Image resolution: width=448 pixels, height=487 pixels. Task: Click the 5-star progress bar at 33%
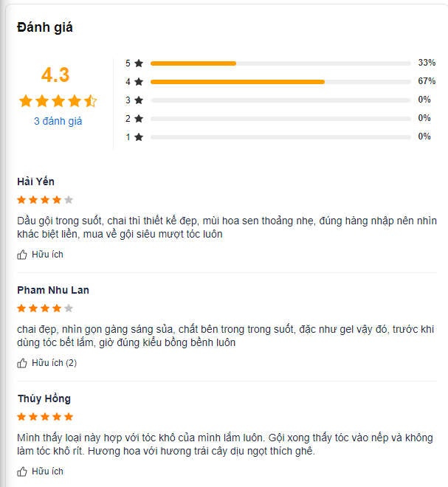pos(280,63)
